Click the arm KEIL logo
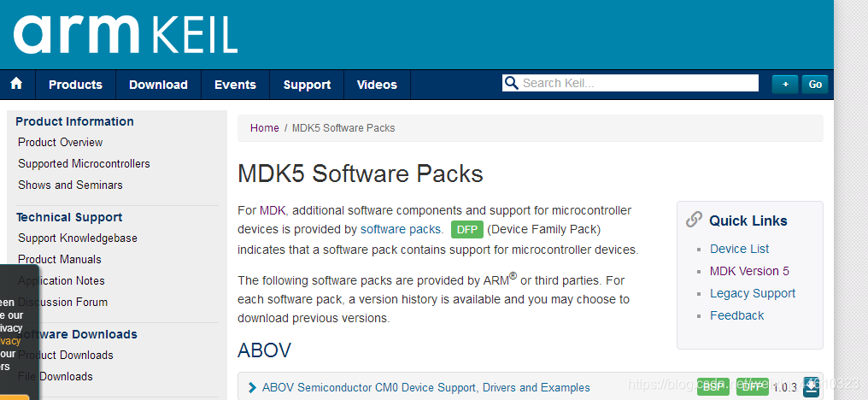 [126, 34]
